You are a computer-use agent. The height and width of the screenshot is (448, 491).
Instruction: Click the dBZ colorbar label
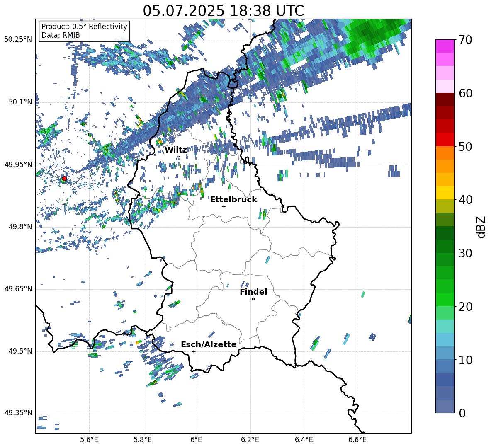pos(481,227)
